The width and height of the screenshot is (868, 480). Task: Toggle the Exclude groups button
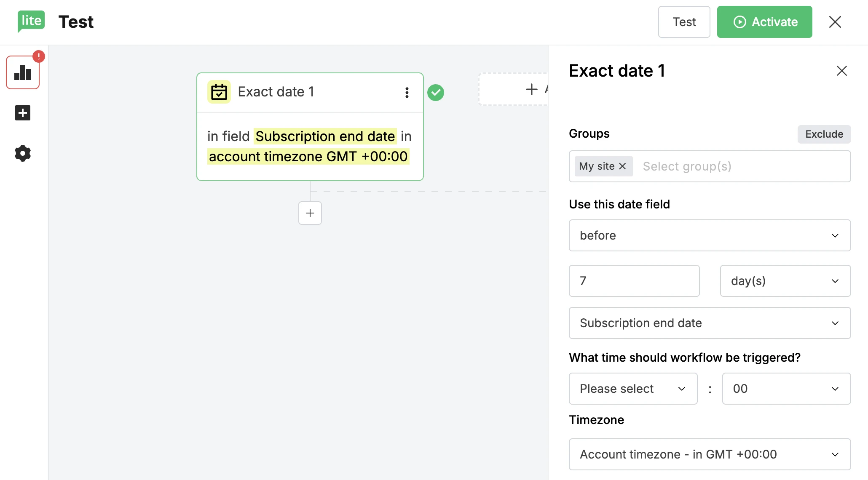(824, 134)
